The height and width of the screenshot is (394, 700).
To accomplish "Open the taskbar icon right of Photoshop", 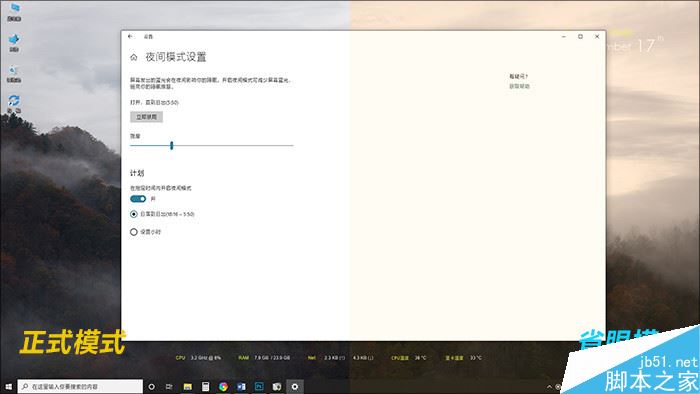I will 277,387.
